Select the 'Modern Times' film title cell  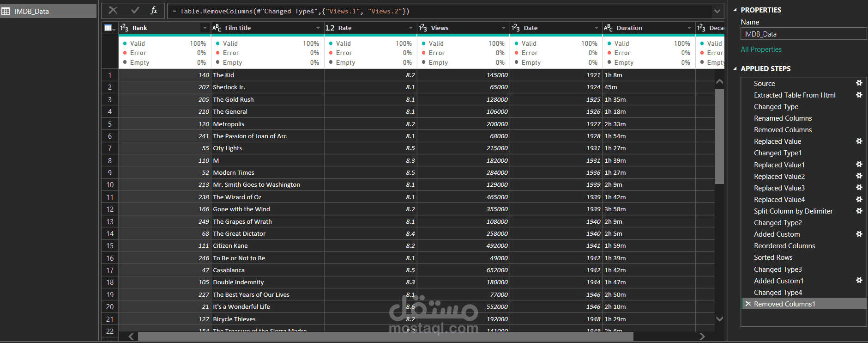(268, 172)
